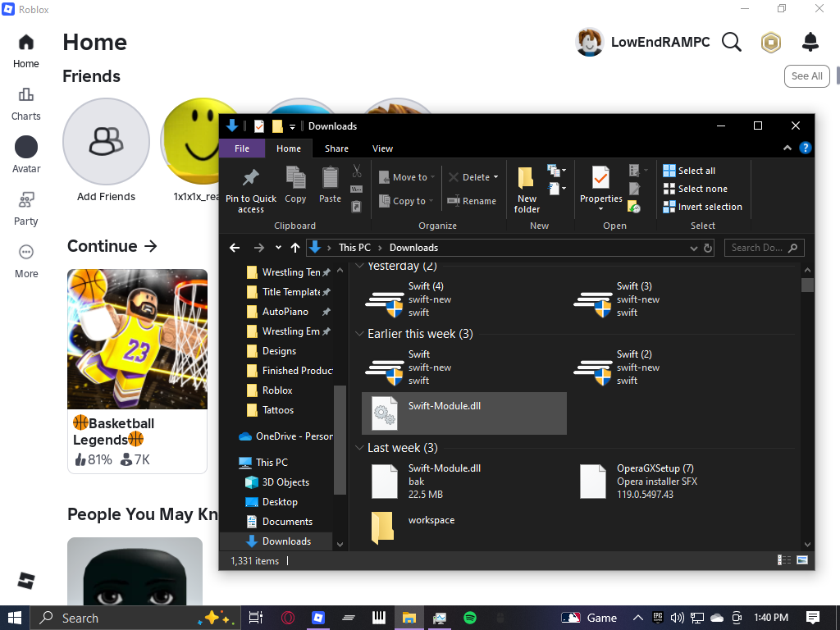Open Avatar in Roblox sidebar
Screen dimensions: 840x630
pos(25,155)
